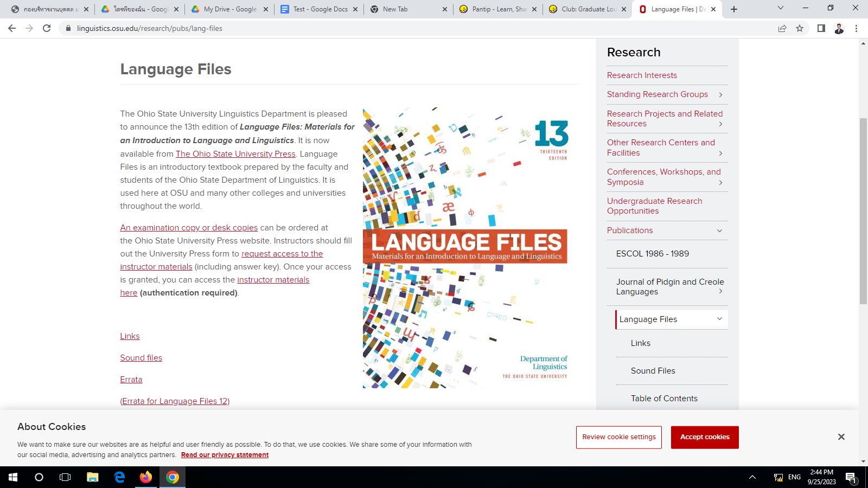Close the My Drive tab

click(266, 9)
